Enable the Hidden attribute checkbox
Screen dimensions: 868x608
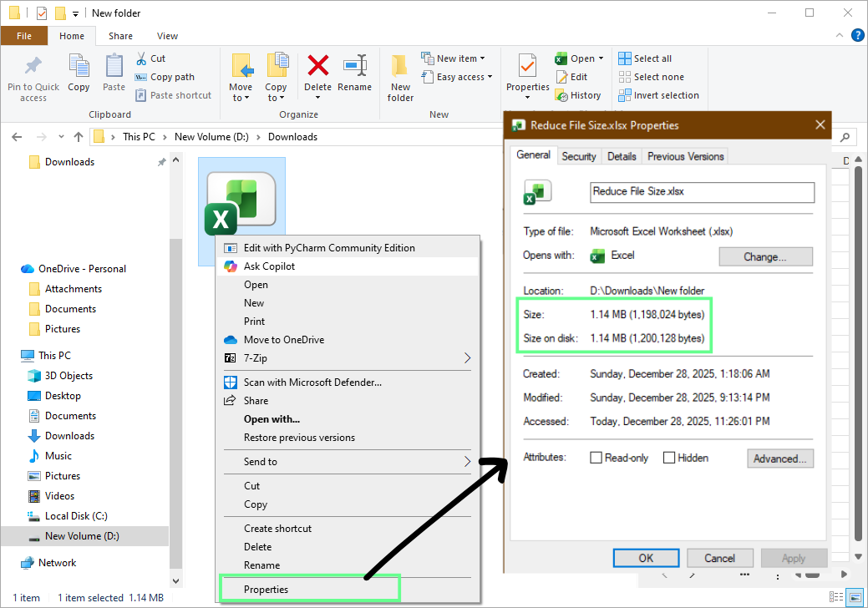click(x=668, y=458)
